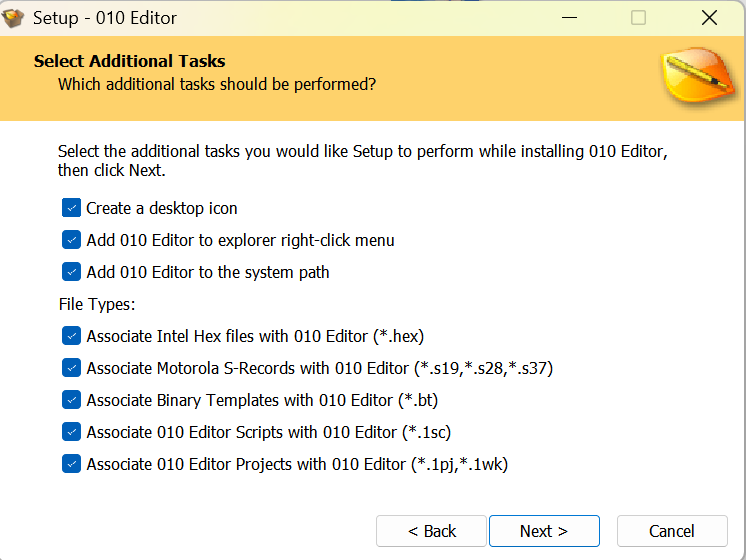Uncheck Create a desktop icon
The width and height of the screenshot is (746, 560).
pos(71,208)
